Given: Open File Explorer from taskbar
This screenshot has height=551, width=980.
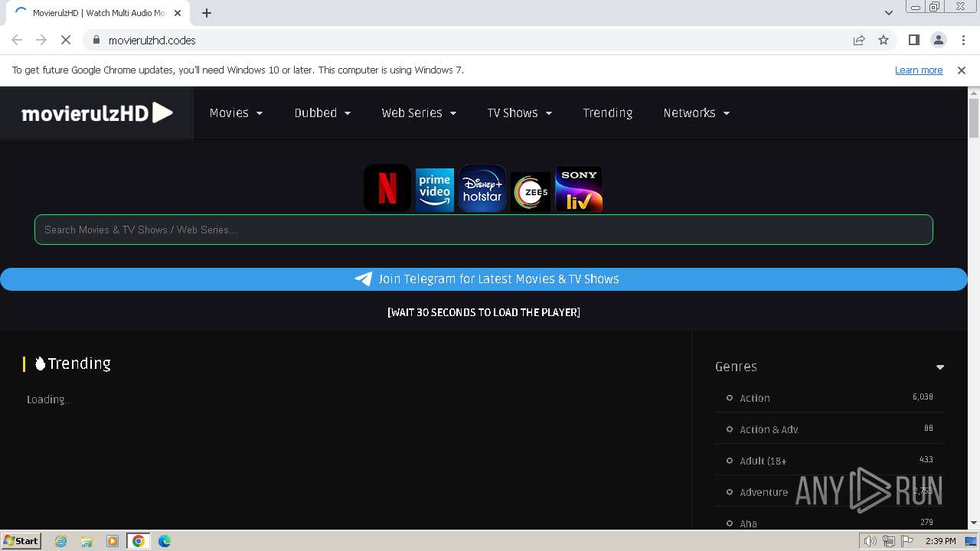Looking at the screenshot, I should coord(87,541).
